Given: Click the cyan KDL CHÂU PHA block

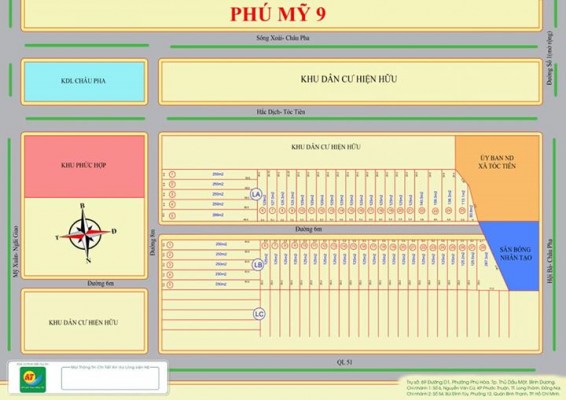Looking at the screenshot, I should pos(84,82).
